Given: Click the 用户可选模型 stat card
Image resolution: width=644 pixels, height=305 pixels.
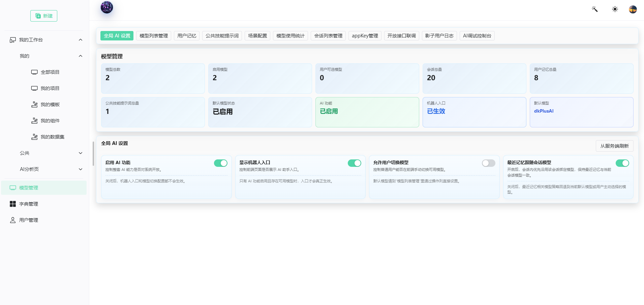Looking at the screenshot, I should pos(367,79).
